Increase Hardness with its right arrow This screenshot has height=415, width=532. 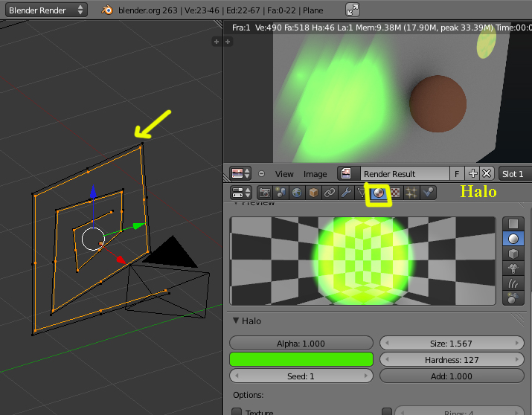point(517,359)
